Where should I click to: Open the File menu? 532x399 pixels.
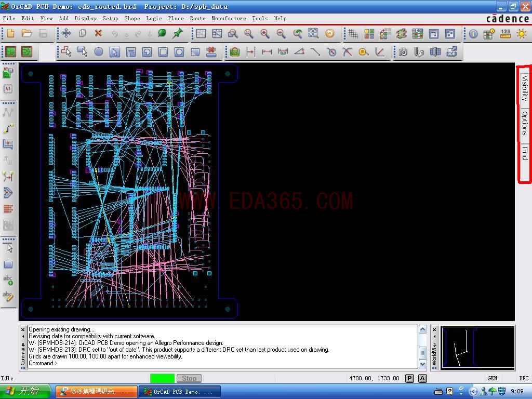tap(9, 18)
